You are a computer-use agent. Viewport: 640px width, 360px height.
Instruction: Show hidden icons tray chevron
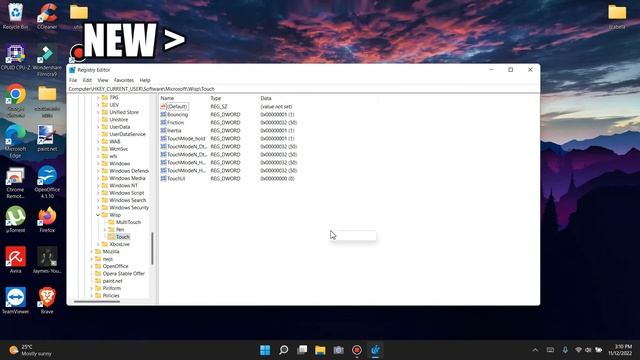pyautogui.click(x=535, y=350)
